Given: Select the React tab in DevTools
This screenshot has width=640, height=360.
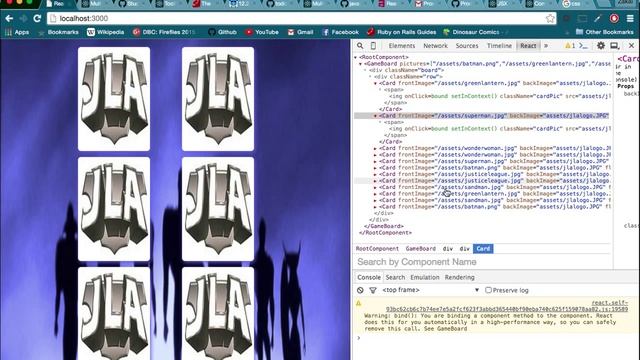Looking at the screenshot, I should (x=528, y=46).
